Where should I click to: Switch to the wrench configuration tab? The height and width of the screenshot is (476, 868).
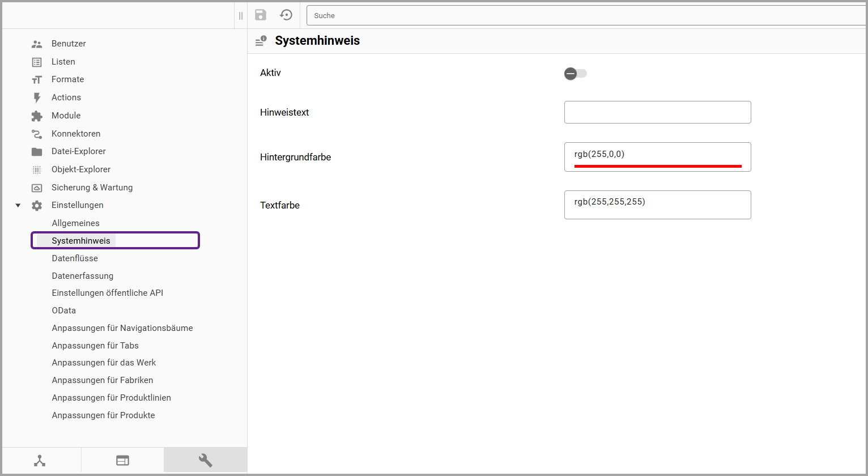(205, 460)
